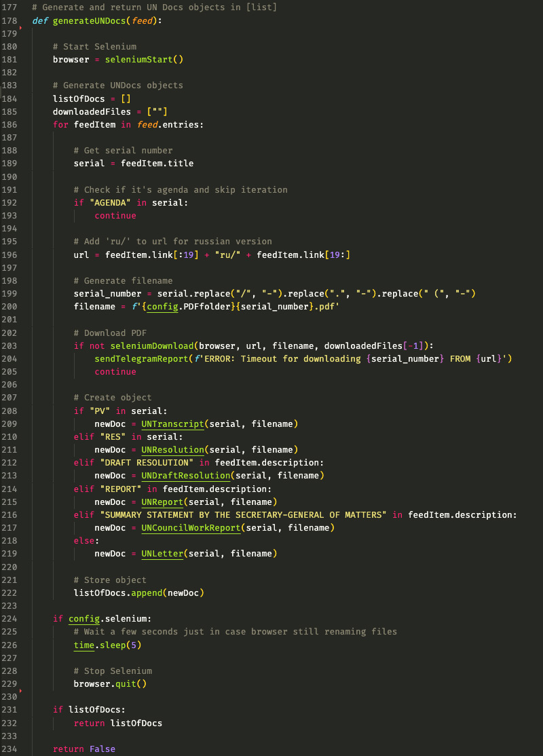
Task: Click the '# Get serial number' comment
Action: pos(123,151)
